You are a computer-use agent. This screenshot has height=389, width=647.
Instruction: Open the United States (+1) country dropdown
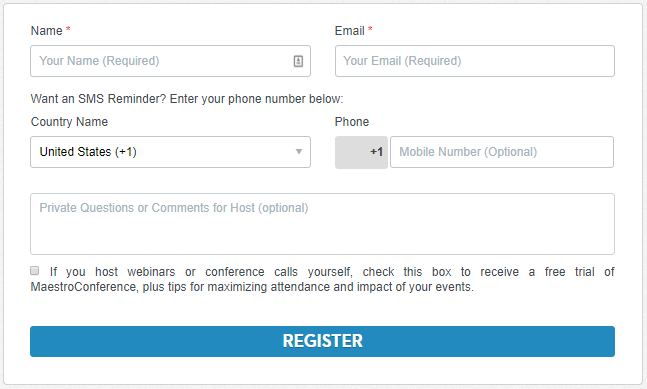tap(170, 152)
